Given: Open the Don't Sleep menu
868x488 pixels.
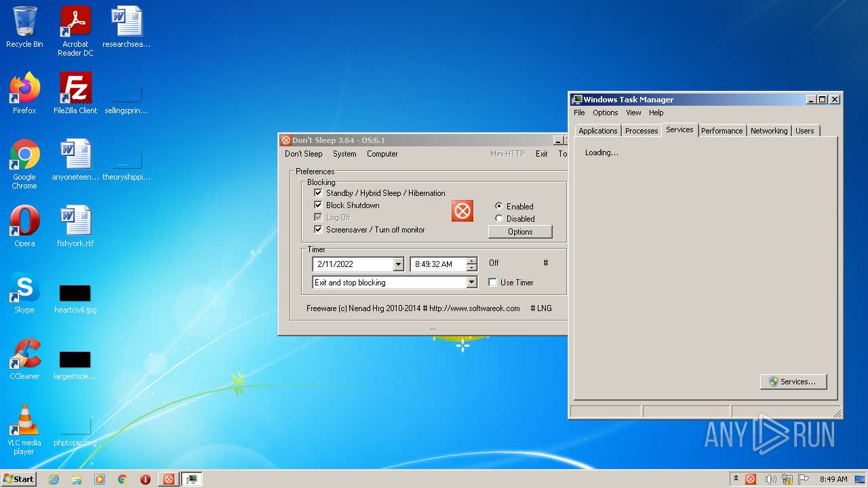Looking at the screenshot, I should [304, 154].
